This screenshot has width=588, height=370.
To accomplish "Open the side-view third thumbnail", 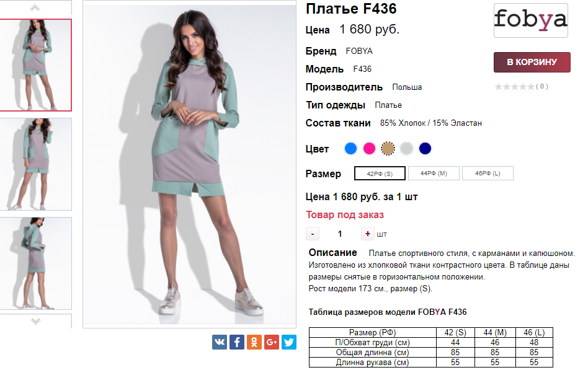I will click(x=35, y=263).
